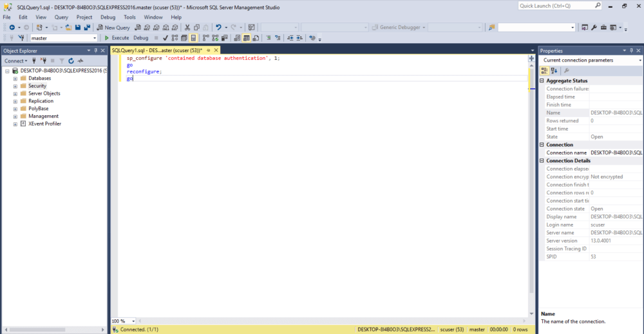The image size is (644, 334).
Task: Click the Disconnect icon in Object Explorer
Action: coord(43,60)
